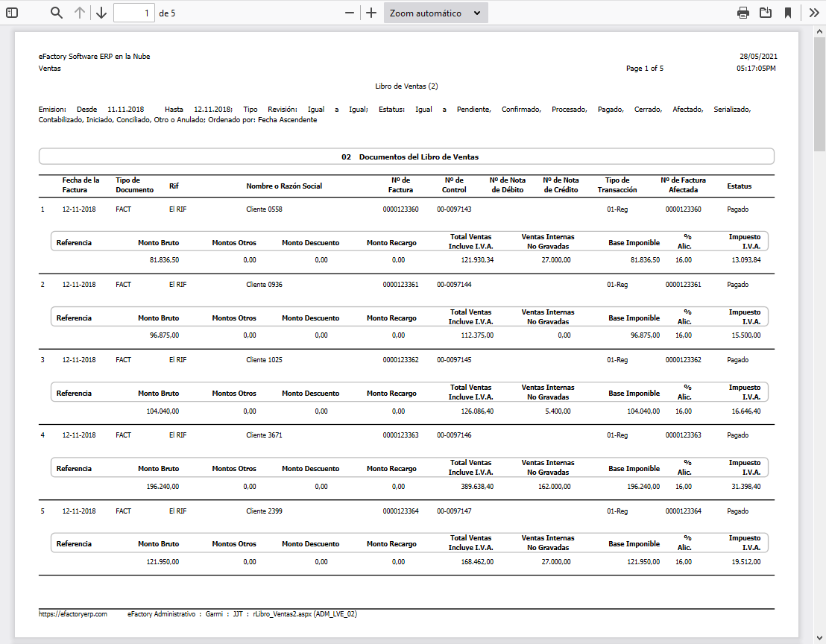Download the PDF file
Screen dimensions: 826x644
click(x=765, y=13)
